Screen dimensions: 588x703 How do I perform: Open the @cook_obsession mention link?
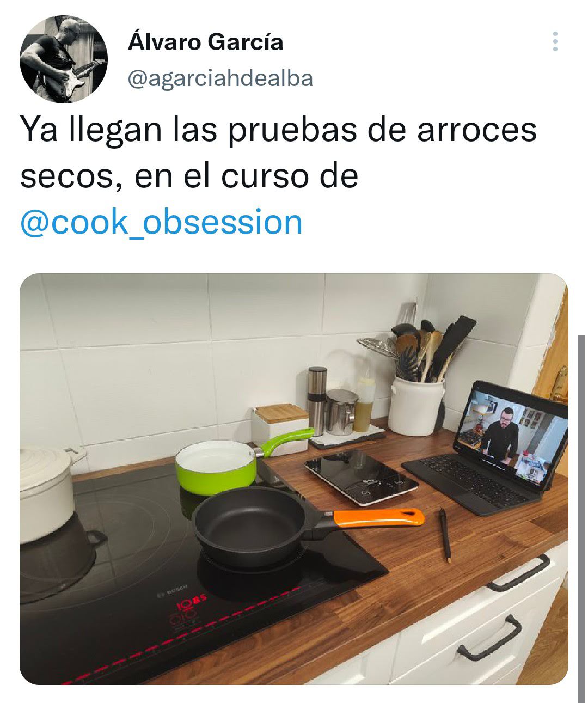[x=161, y=222]
